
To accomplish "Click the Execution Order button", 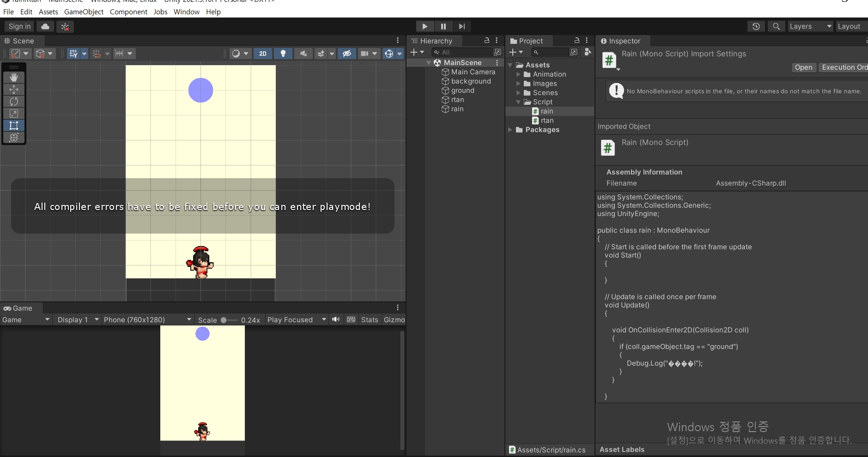I will click(x=844, y=67).
